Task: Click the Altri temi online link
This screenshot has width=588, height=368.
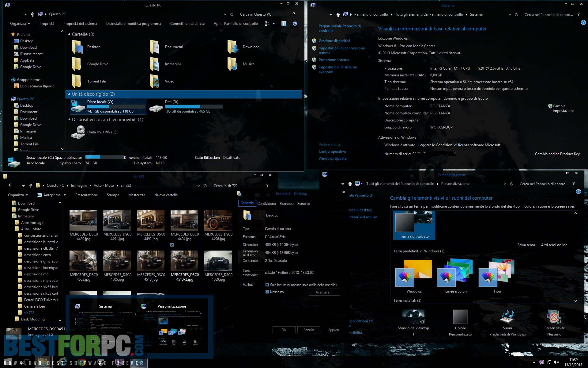Action: click(x=554, y=245)
